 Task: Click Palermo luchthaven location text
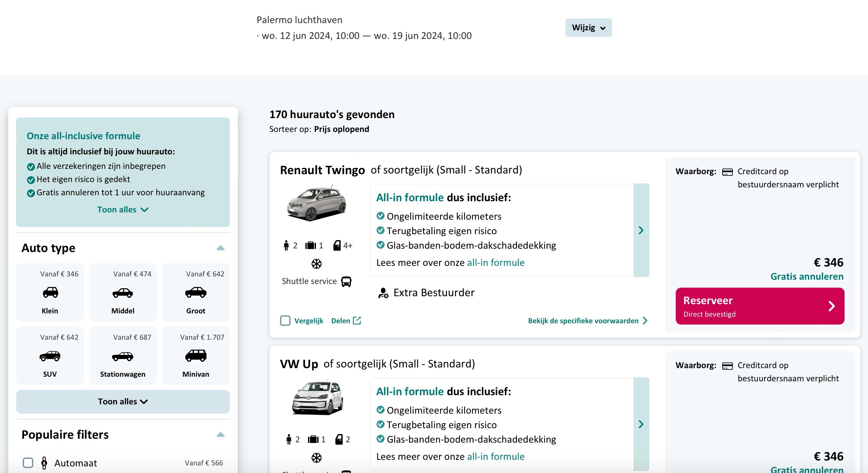click(299, 20)
